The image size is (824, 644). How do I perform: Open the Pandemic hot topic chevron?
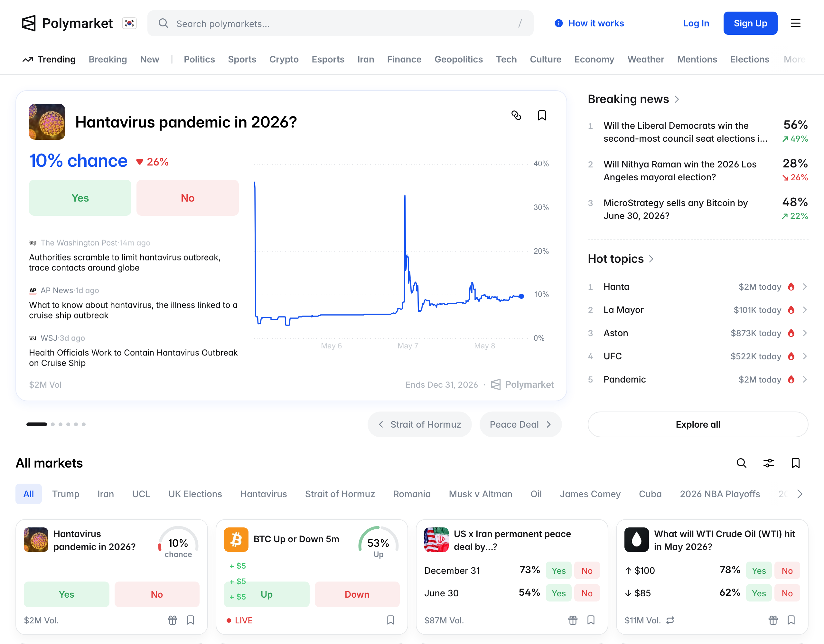pos(805,379)
